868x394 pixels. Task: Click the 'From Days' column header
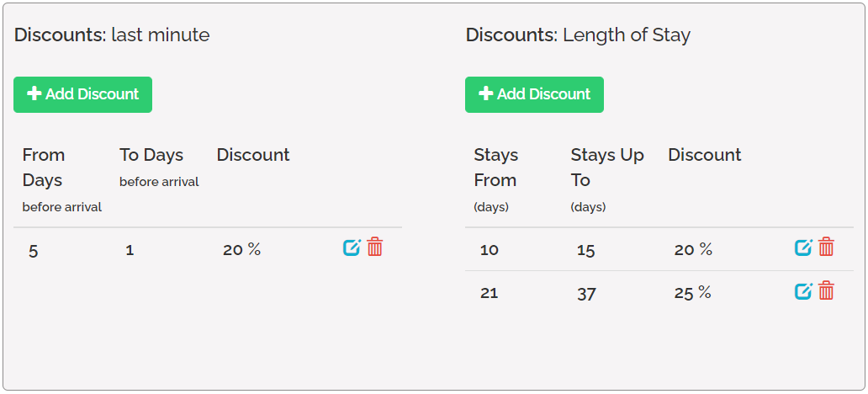click(44, 168)
